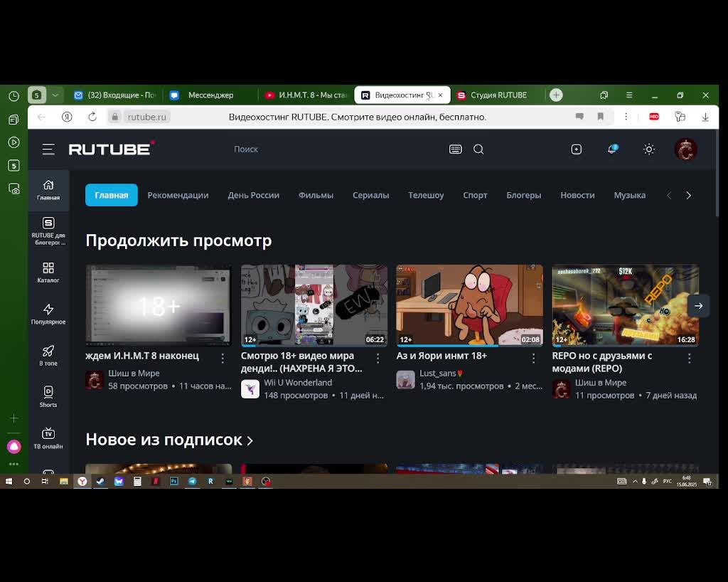
Task: Click the Alice assistant icon in browser sidebar
Action: tap(14, 447)
